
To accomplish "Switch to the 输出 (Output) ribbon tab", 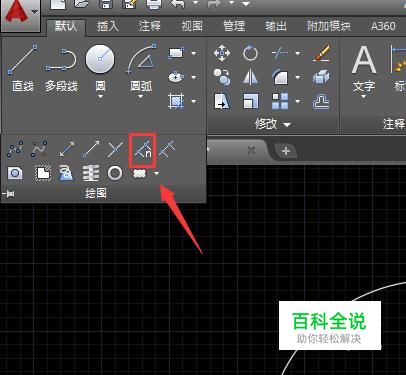I will pyautogui.click(x=276, y=26).
